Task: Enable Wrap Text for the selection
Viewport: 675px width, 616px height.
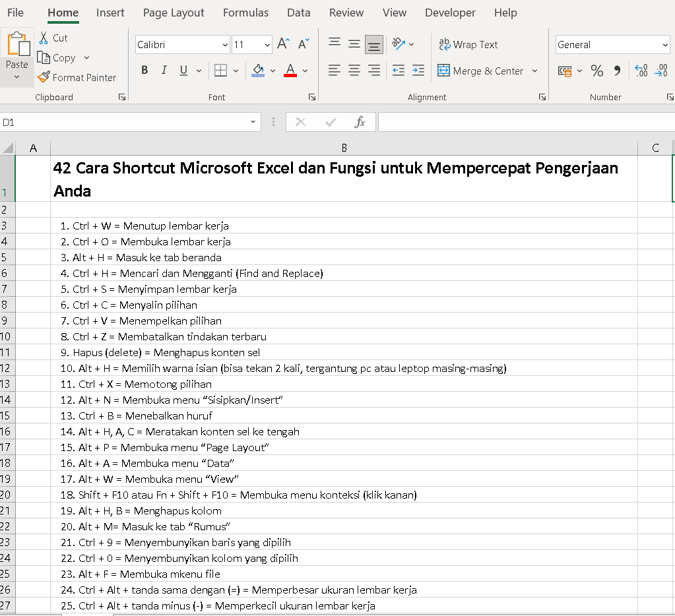Action: (x=468, y=44)
